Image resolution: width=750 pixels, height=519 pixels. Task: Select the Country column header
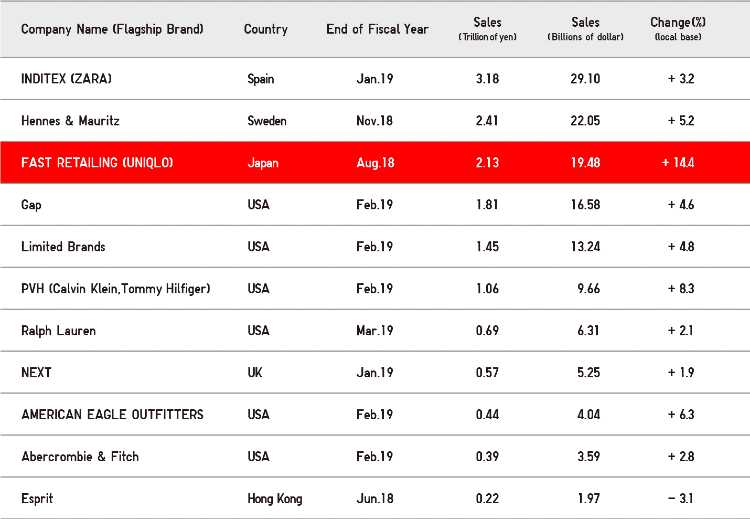point(265,29)
